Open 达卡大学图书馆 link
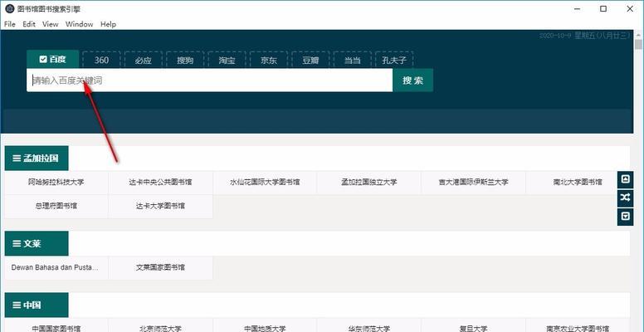The height and width of the screenshot is (332, 644). click(161, 206)
